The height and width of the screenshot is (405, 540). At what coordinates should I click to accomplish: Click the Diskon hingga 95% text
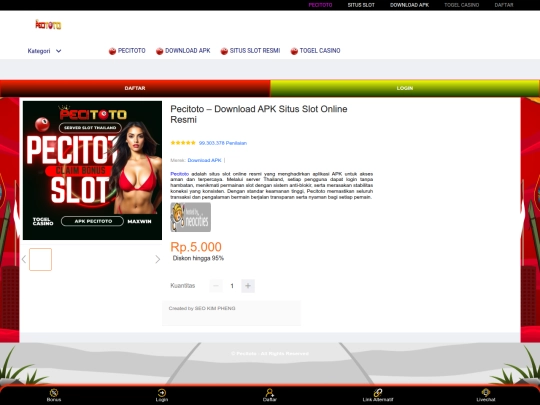[198, 258]
